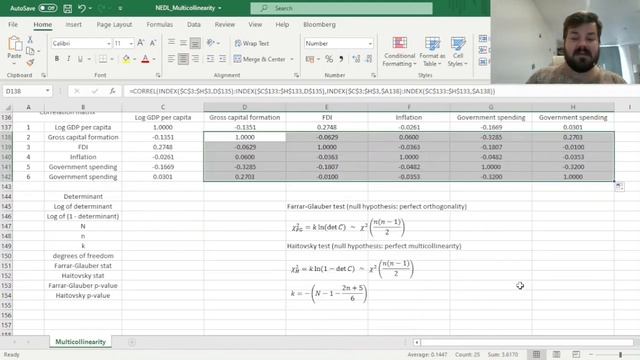Decrease font size with smaller A
Viewport: 640px width, 360px height.
(153, 43)
